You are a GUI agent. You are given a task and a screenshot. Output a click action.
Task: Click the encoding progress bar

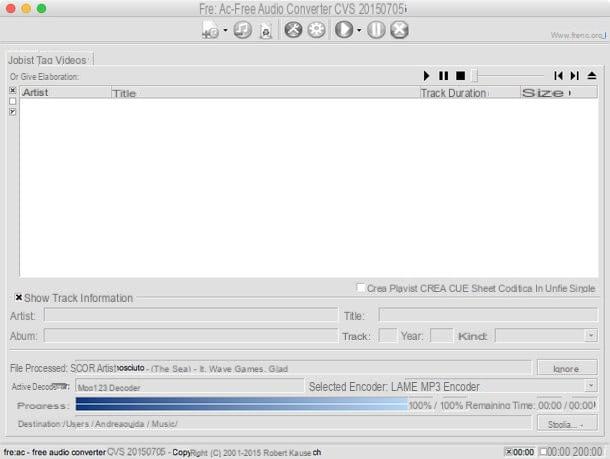point(242,405)
